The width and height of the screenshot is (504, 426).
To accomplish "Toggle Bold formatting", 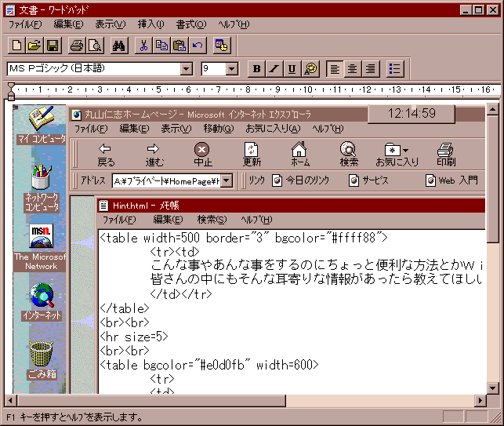I will click(x=256, y=69).
